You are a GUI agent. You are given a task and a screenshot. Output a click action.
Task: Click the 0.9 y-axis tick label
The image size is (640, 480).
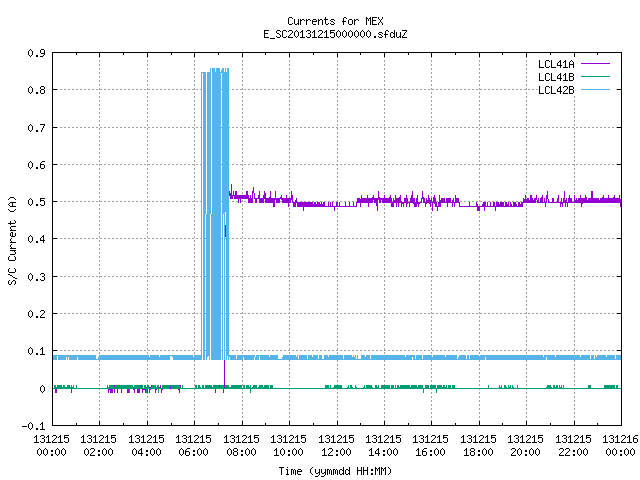coord(36,53)
